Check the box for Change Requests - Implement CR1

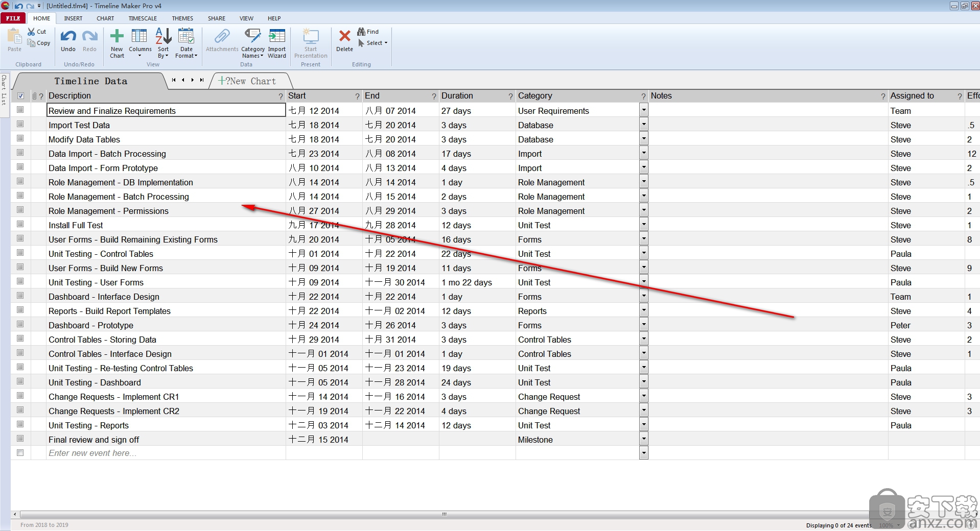click(20, 396)
